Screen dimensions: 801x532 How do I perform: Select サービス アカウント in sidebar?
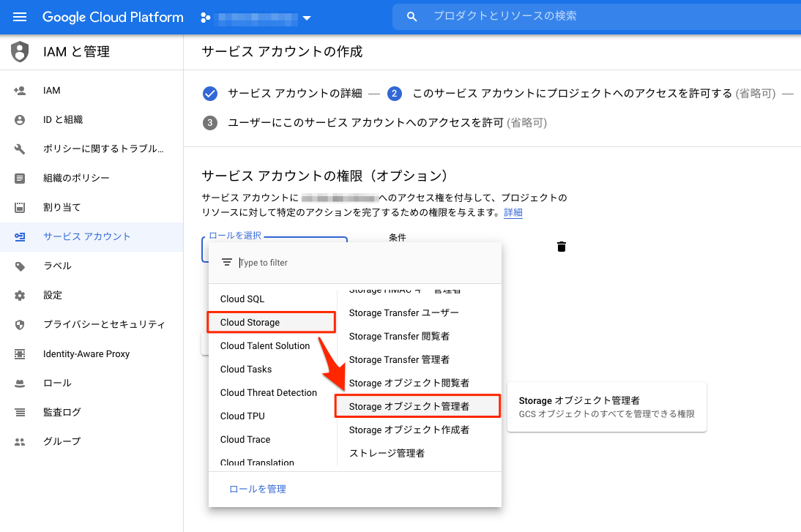point(92,237)
